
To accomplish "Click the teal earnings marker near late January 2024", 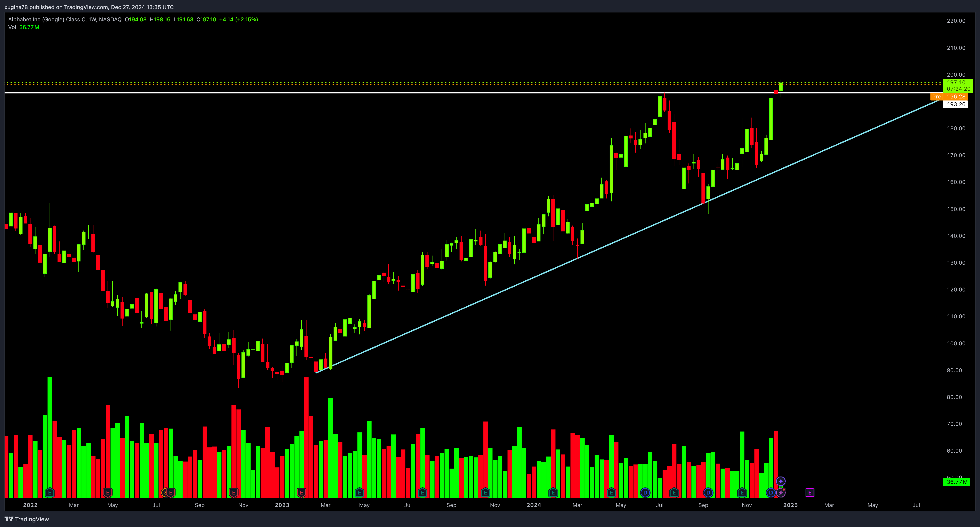I will [553, 493].
